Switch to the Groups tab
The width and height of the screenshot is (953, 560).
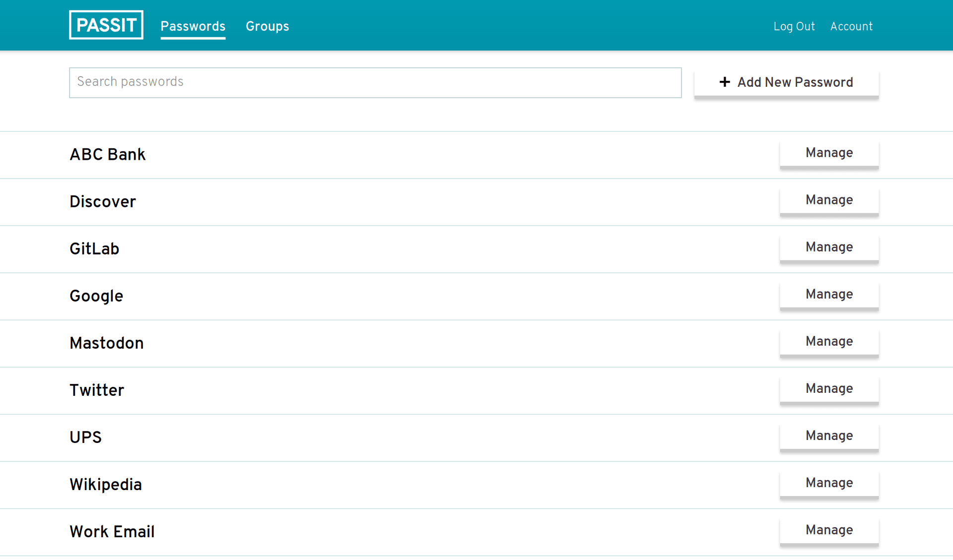pyautogui.click(x=267, y=26)
